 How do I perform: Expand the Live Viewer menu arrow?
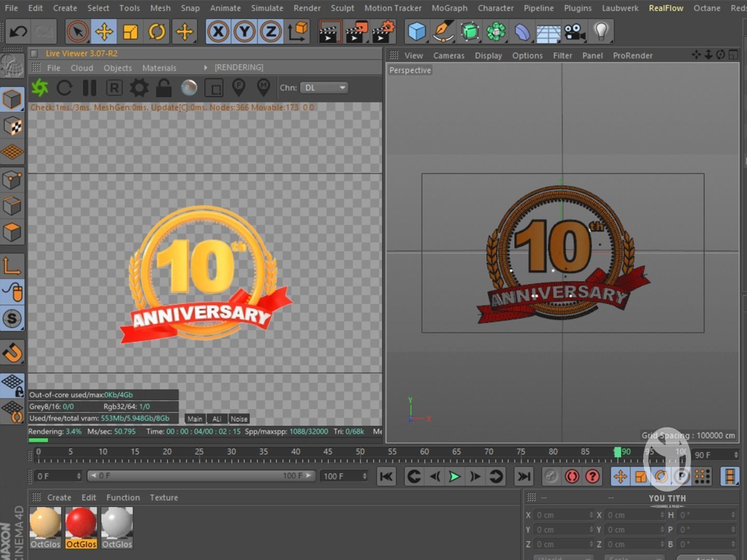205,68
